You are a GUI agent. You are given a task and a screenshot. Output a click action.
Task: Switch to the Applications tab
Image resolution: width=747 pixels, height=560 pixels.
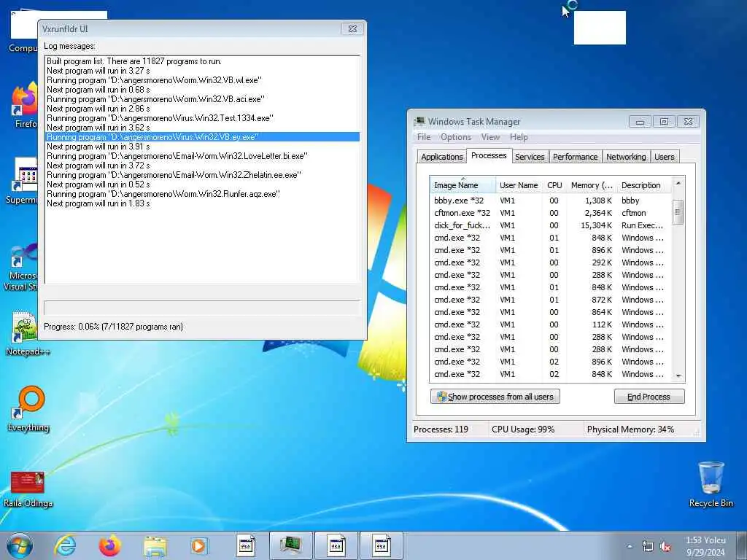pos(441,157)
